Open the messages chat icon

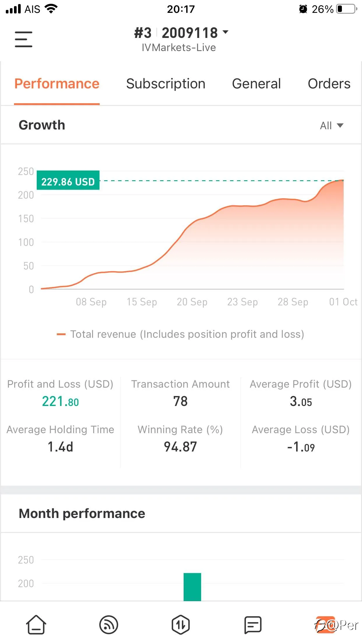tap(253, 625)
